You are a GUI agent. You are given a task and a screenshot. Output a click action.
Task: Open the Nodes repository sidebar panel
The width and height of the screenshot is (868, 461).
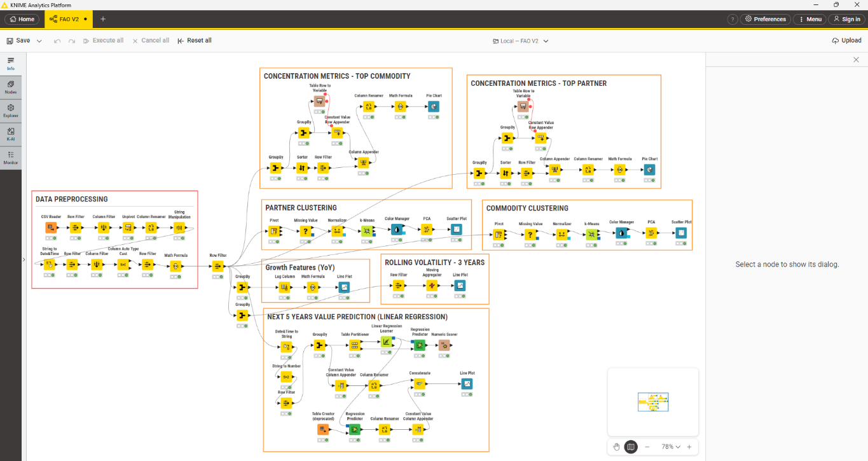pos(11,87)
